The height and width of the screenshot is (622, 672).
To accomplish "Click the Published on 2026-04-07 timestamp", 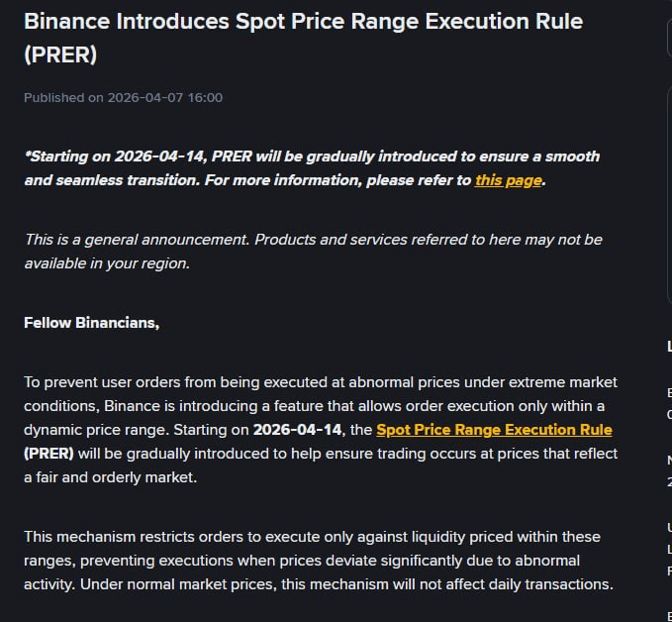I will click(123, 97).
